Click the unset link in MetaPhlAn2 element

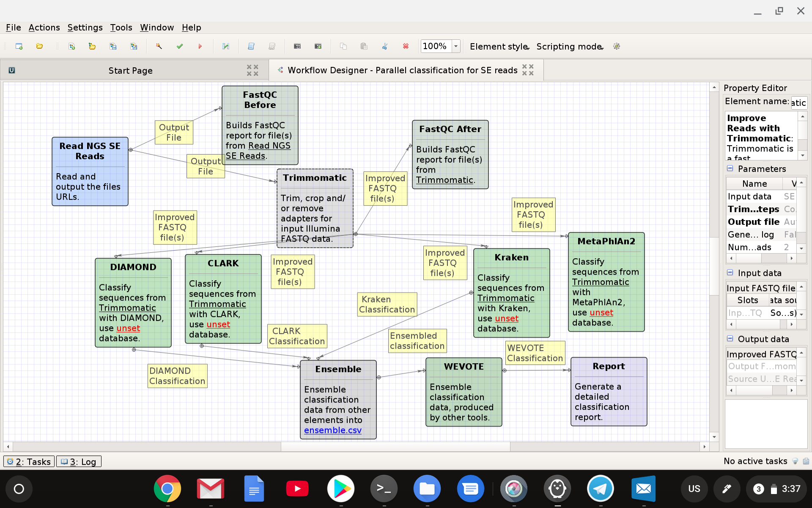coord(601,312)
